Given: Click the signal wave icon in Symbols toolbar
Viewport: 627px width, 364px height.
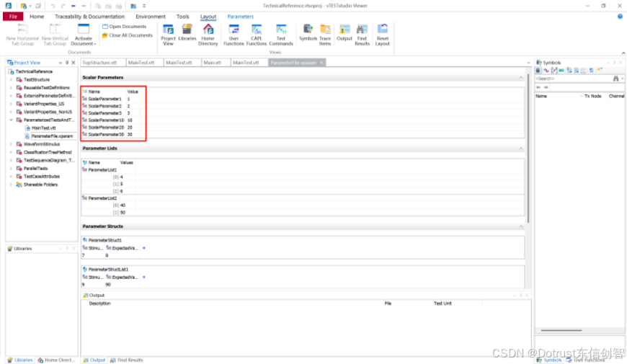Looking at the screenshot, I should tap(546, 71).
